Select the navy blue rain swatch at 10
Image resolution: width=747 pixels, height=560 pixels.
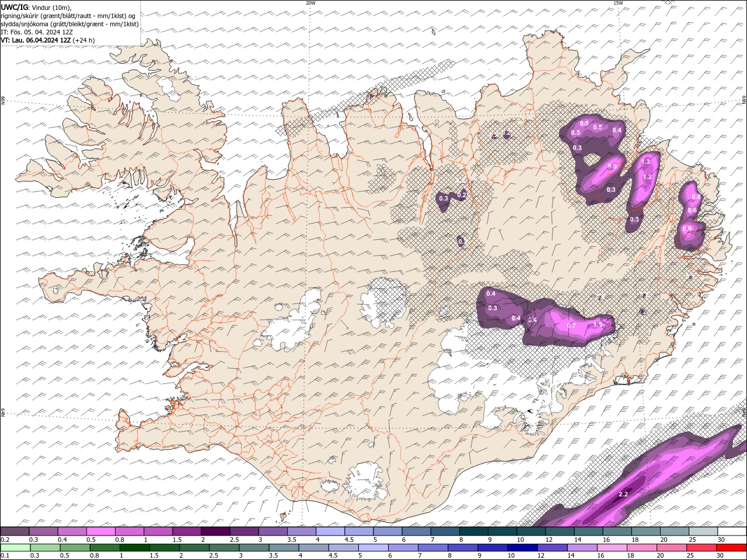[x=522, y=548]
